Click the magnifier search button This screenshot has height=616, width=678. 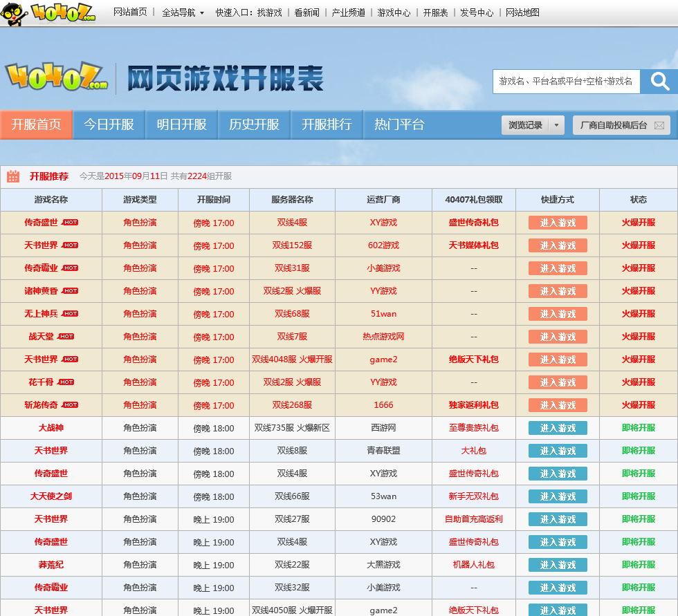click(659, 82)
